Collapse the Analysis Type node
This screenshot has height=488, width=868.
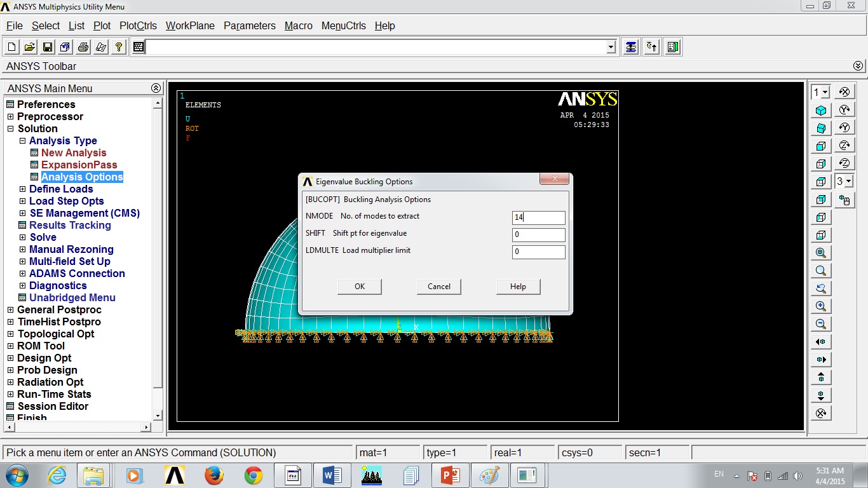[22, 140]
